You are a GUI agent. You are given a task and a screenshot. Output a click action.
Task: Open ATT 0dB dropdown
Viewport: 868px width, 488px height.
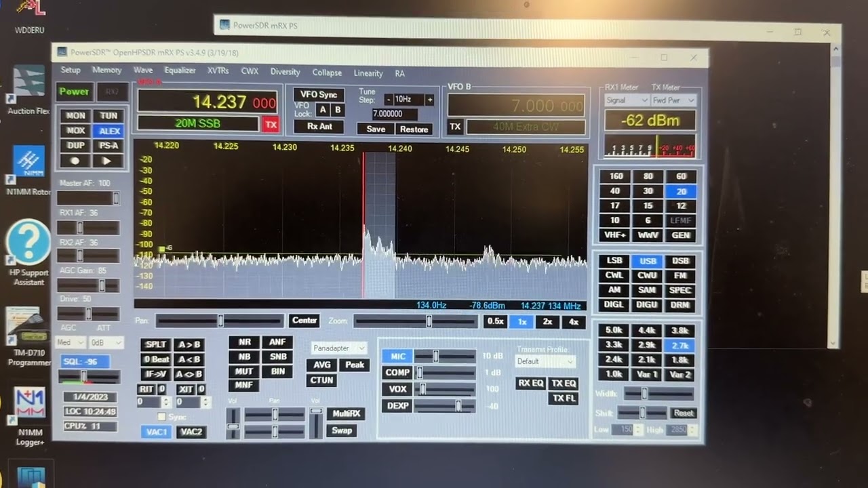[x=106, y=342]
